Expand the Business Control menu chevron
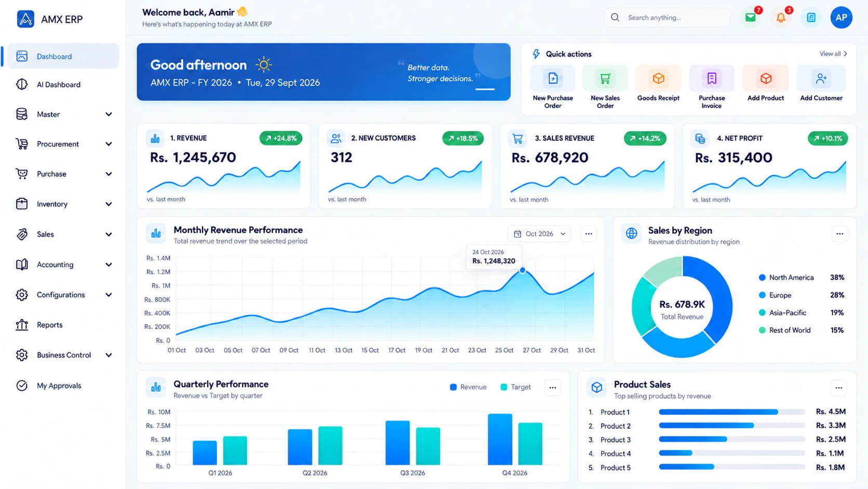 tap(108, 355)
